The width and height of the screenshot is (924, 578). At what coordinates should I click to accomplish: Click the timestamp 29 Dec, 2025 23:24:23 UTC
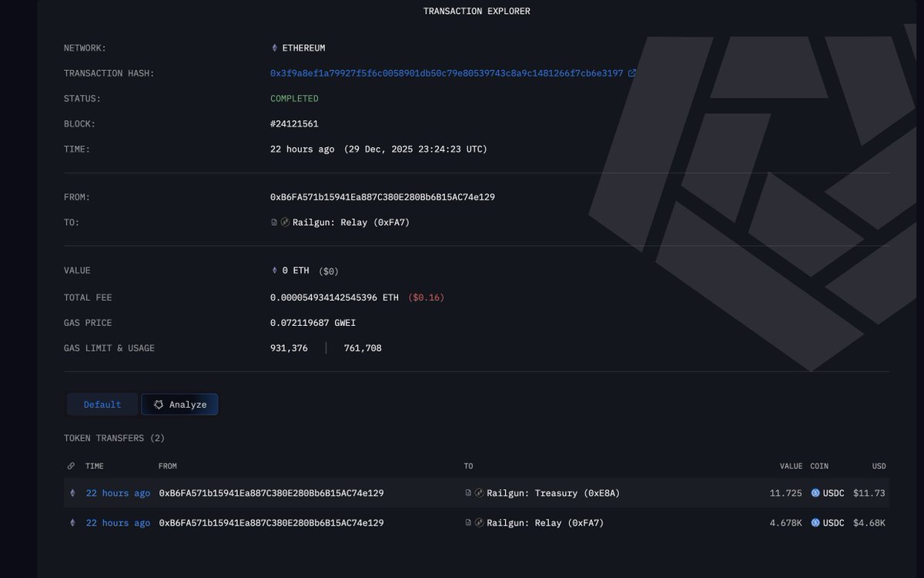(x=415, y=149)
